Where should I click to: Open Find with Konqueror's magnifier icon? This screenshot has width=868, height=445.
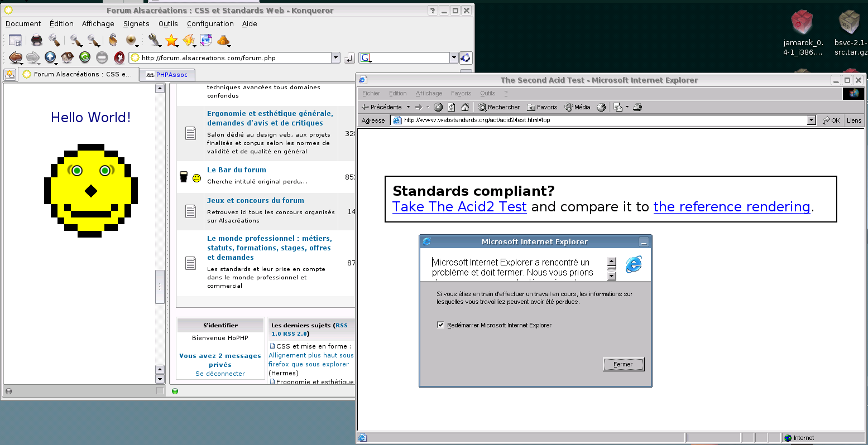coord(54,40)
